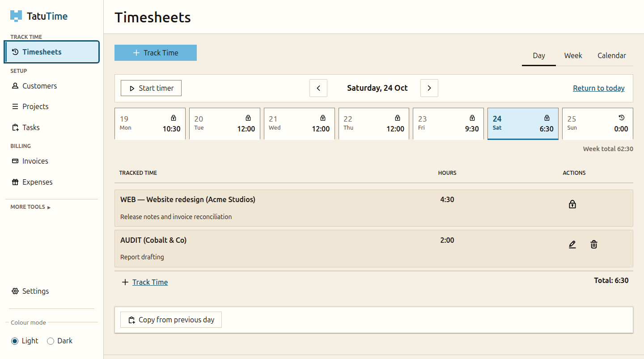Navigate to Projects
Screen dimensions: 644x359
52,106
